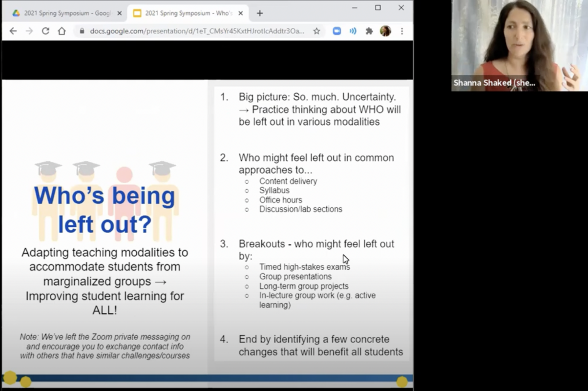This screenshot has height=391, width=588.
Task: Bookmark this page with the star
Action: 316,31
